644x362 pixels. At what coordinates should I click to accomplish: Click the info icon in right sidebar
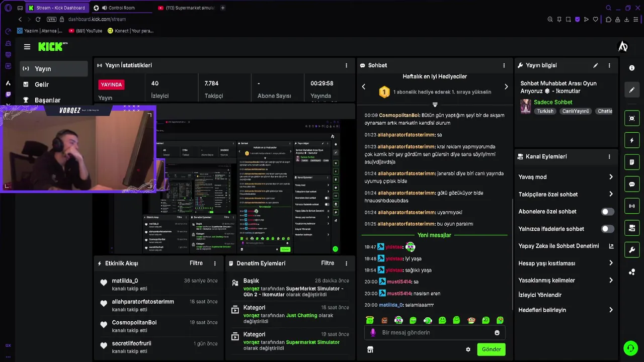pos(632,68)
